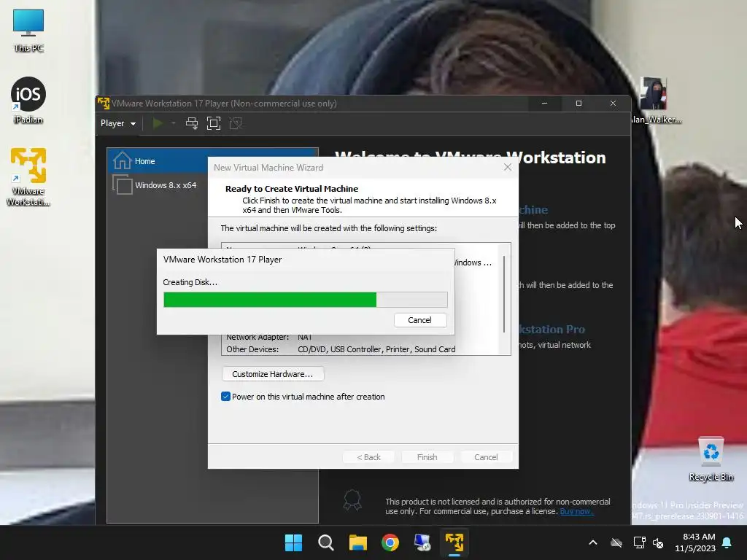Click the Unity mode toolbar icon
The height and width of the screenshot is (560, 747).
click(x=236, y=123)
